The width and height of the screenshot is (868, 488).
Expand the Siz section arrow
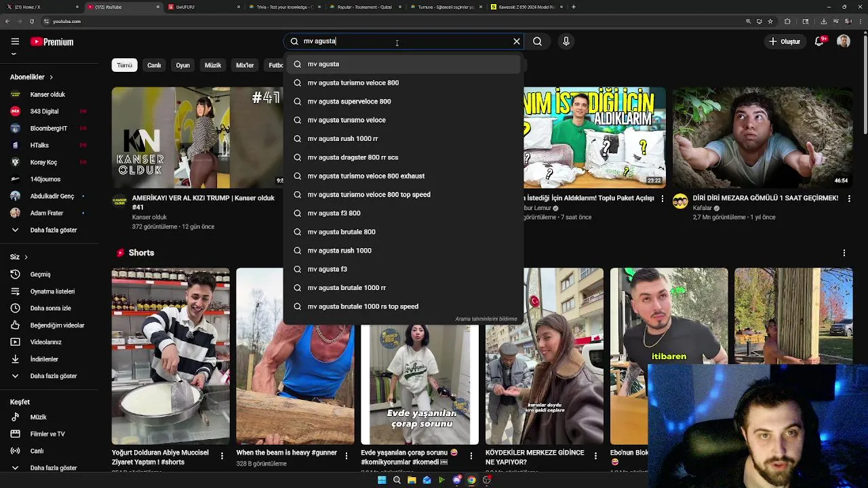pyautogui.click(x=26, y=257)
